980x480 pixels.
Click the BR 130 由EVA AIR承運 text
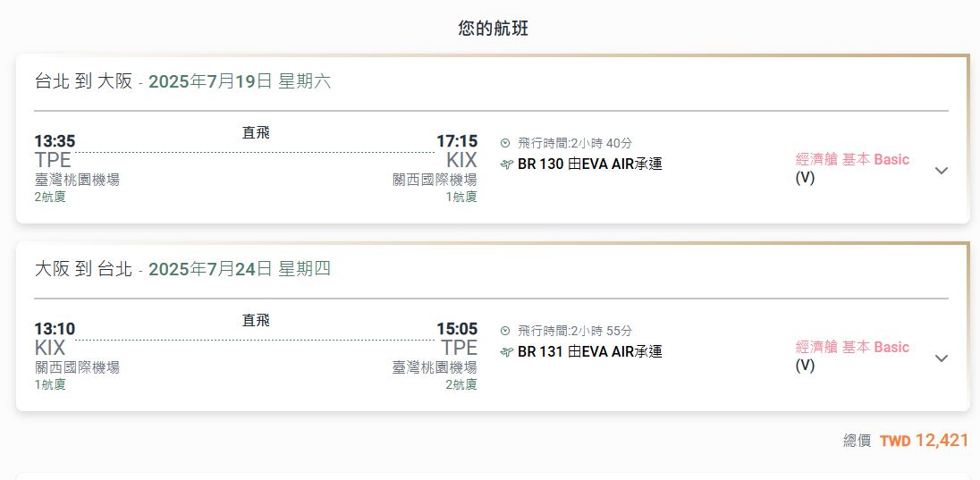tap(589, 164)
